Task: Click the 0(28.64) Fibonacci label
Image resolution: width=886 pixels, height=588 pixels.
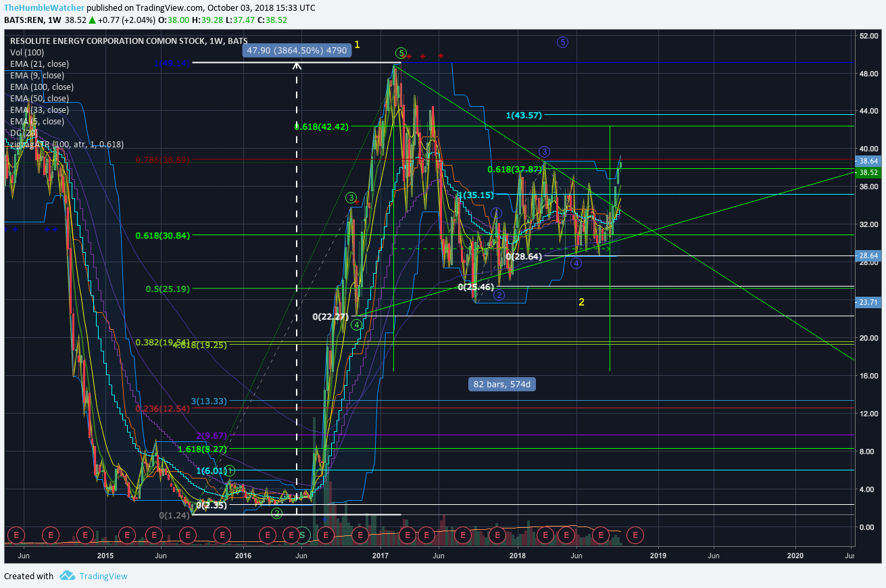Action: (524, 256)
